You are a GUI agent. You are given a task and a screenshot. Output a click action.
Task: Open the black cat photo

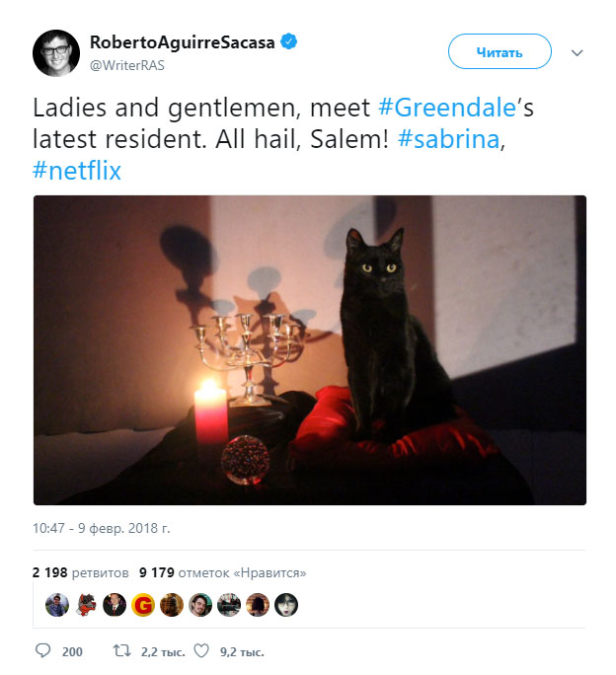point(310,350)
